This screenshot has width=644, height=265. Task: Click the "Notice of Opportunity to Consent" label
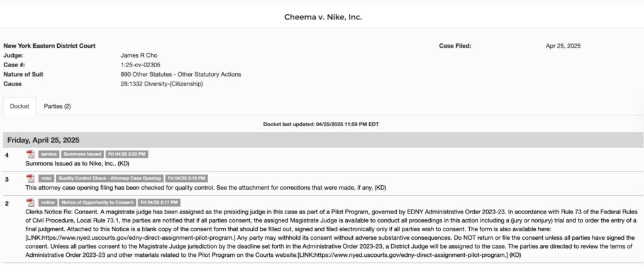click(97, 202)
